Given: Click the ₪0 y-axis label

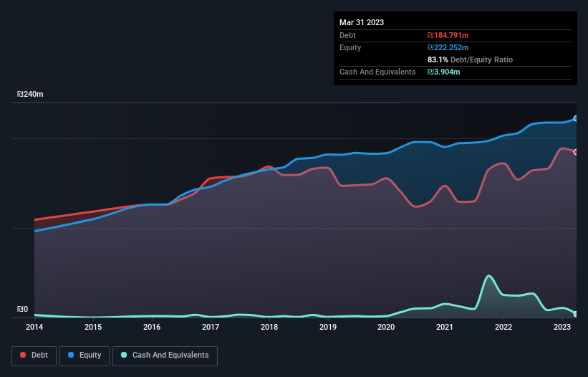Looking at the screenshot, I should click(x=22, y=309).
